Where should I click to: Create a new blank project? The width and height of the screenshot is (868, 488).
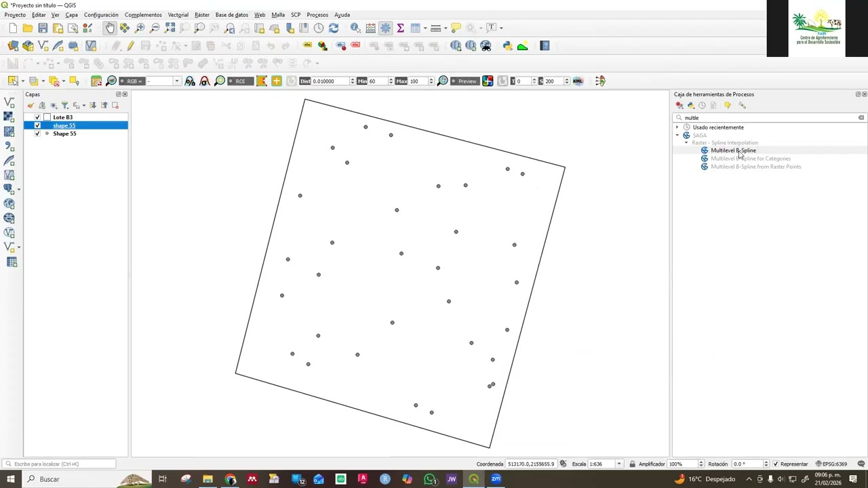13,28
